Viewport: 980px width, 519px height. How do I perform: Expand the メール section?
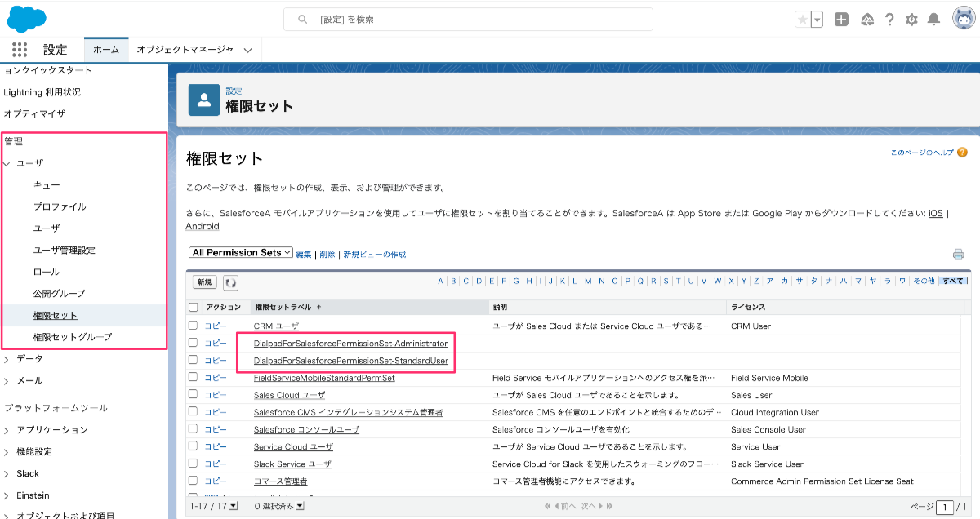click(7, 381)
